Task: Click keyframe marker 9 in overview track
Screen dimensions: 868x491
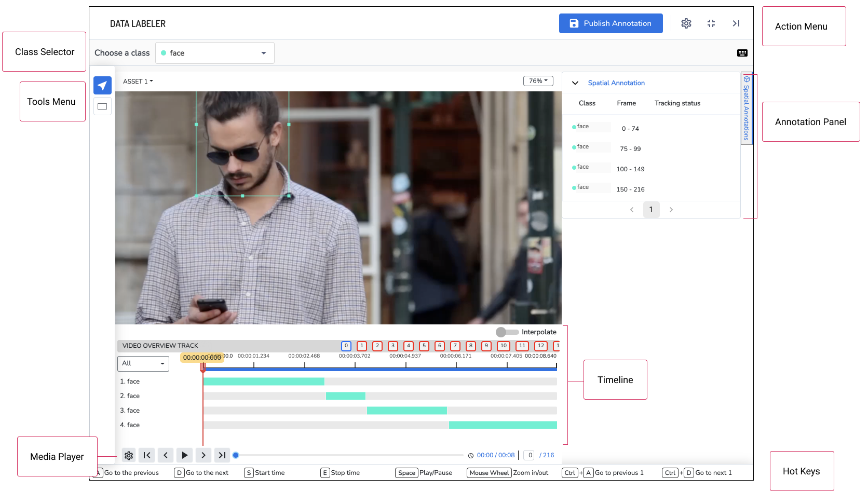Action: pyautogui.click(x=486, y=346)
